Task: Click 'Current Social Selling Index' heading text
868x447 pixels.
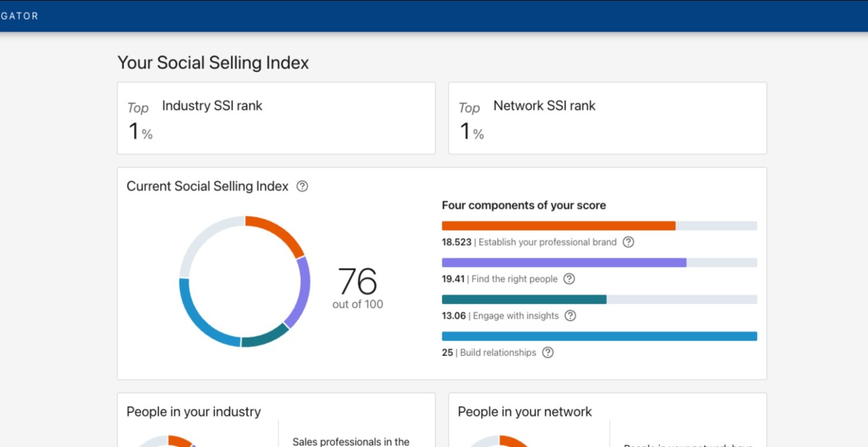Action: click(x=207, y=186)
